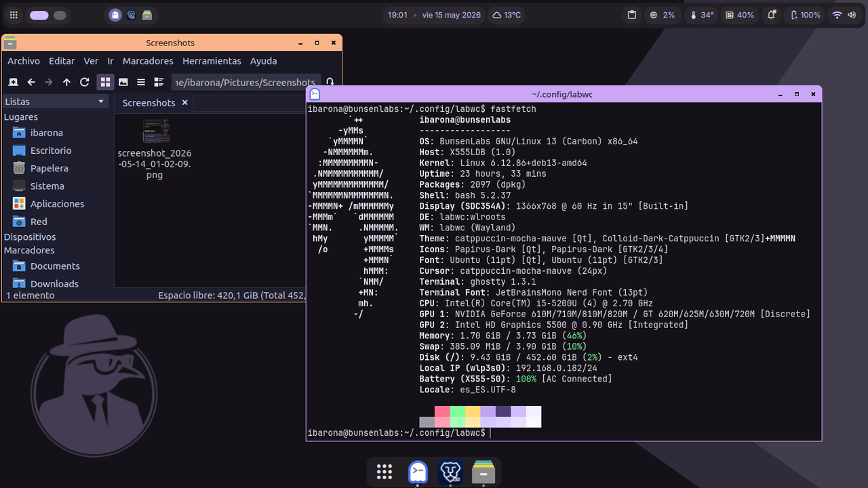Switch to thumbnail view mode
The image size is (868, 488).
click(123, 82)
